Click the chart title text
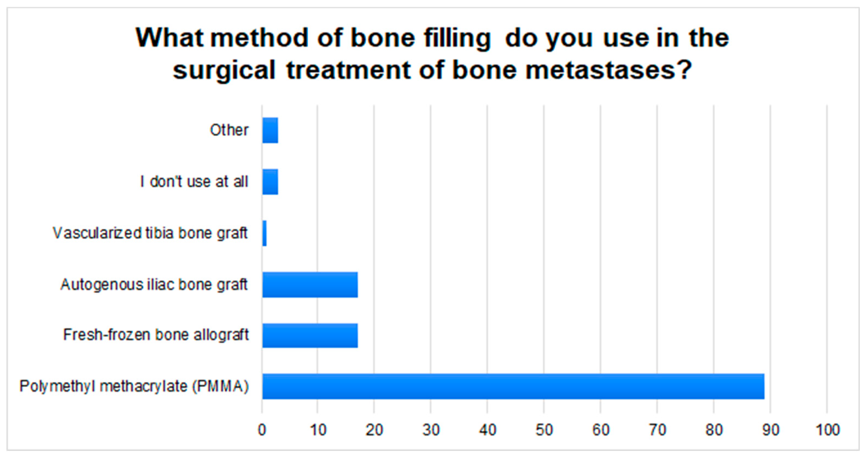The height and width of the screenshot is (460, 868). (433, 54)
